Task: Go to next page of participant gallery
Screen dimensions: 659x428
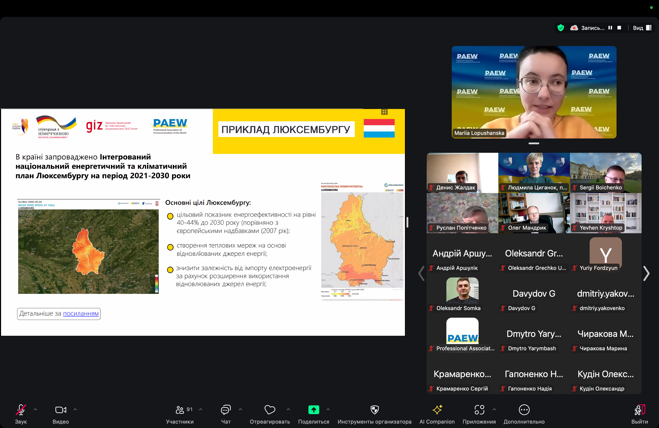Action: pos(646,273)
